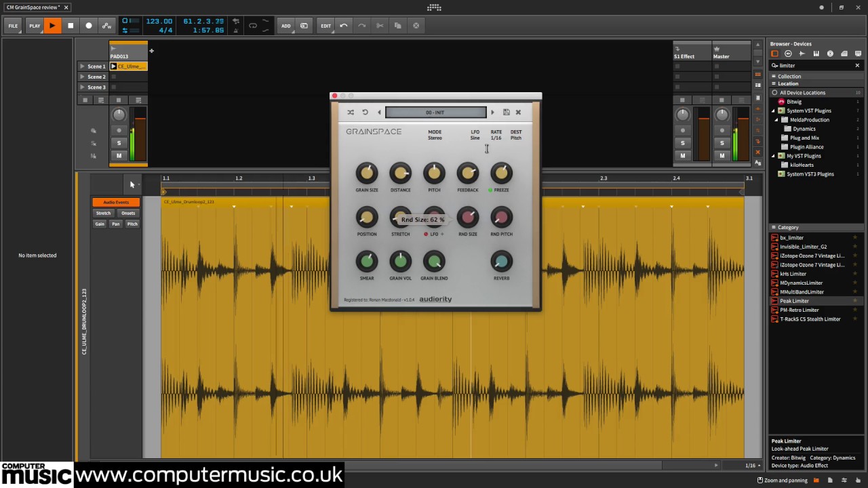This screenshot has width=868, height=488.
Task: Toggle automation write mode in the transport
Action: 106,26
